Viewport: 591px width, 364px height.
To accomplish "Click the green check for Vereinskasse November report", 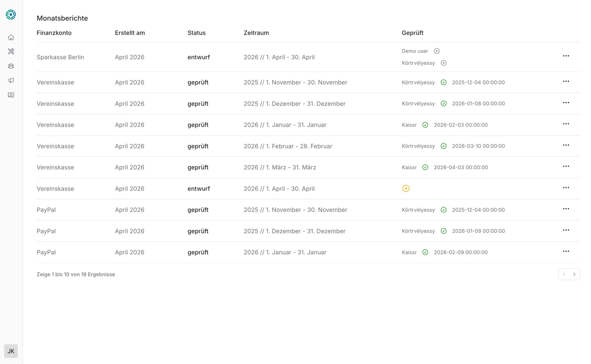I will point(443,82).
